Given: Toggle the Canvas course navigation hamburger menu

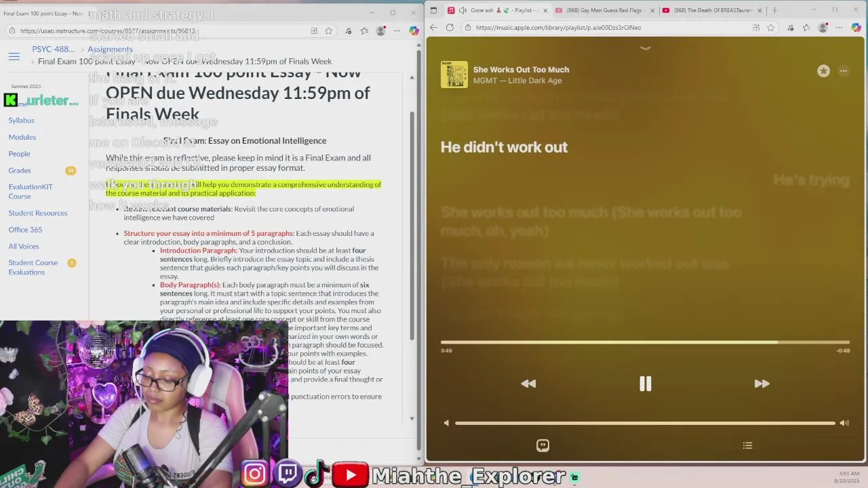Looking at the screenshot, I should point(14,56).
